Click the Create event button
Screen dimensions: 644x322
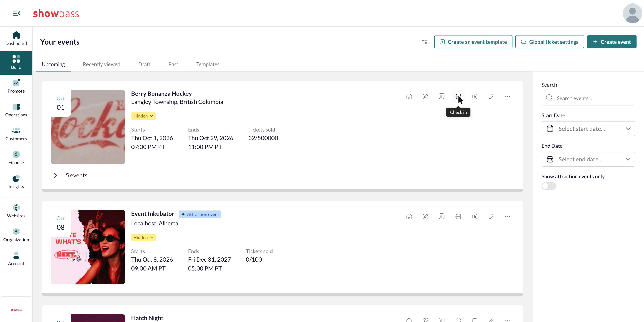click(612, 42)
